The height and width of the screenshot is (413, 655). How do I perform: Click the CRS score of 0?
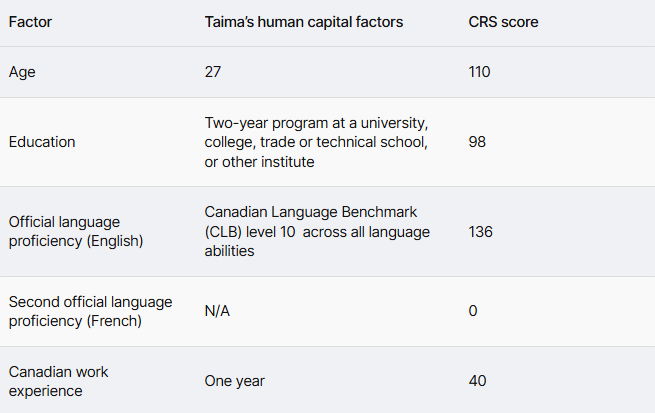(x=473, y=311)
